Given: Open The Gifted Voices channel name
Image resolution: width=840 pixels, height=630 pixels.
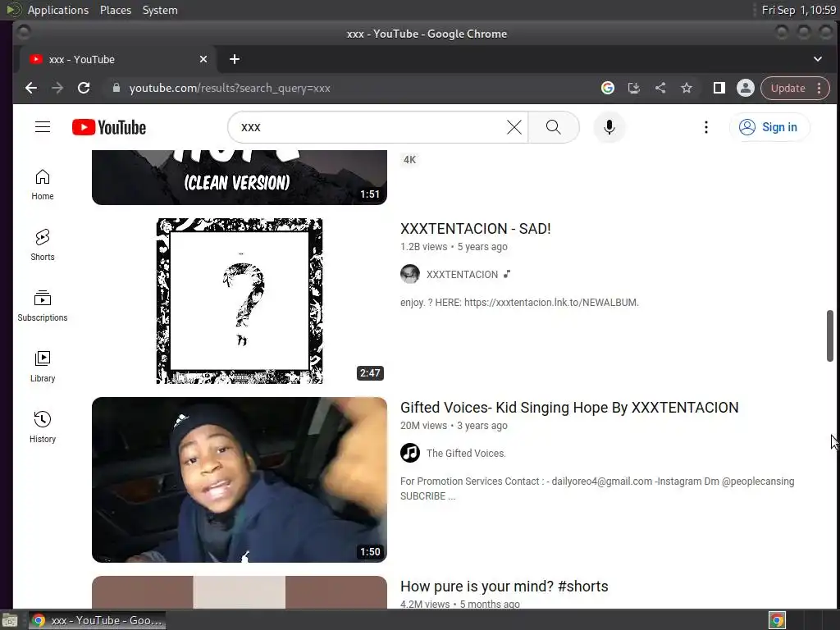Looking at the screenshot, I should (466, 453).
